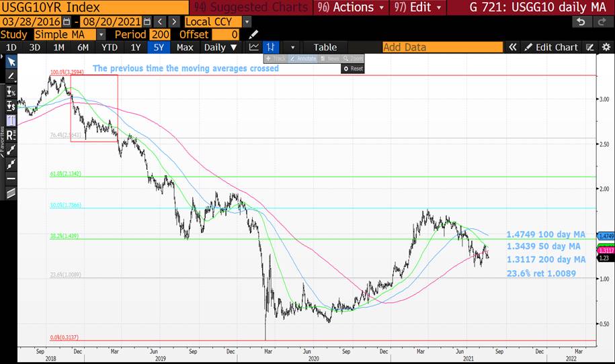Toggle the bar chart type button

pyautogui.click(x=271, y=47)
